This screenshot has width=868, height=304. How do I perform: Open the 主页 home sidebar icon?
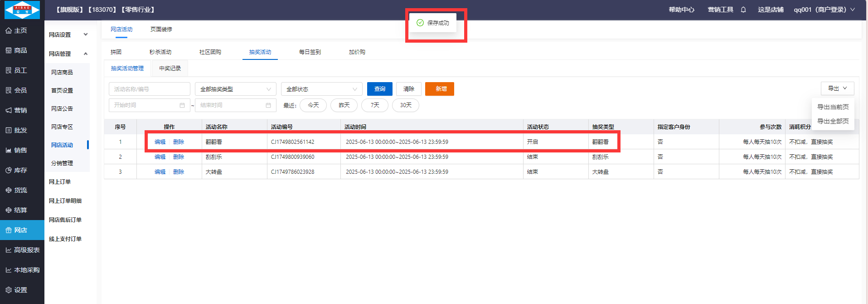pyautogui.click(x=9, y=30)
